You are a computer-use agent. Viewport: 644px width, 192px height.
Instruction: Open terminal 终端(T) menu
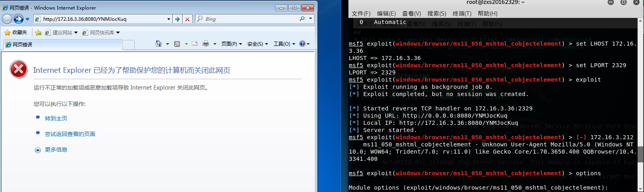click(462, 14)
